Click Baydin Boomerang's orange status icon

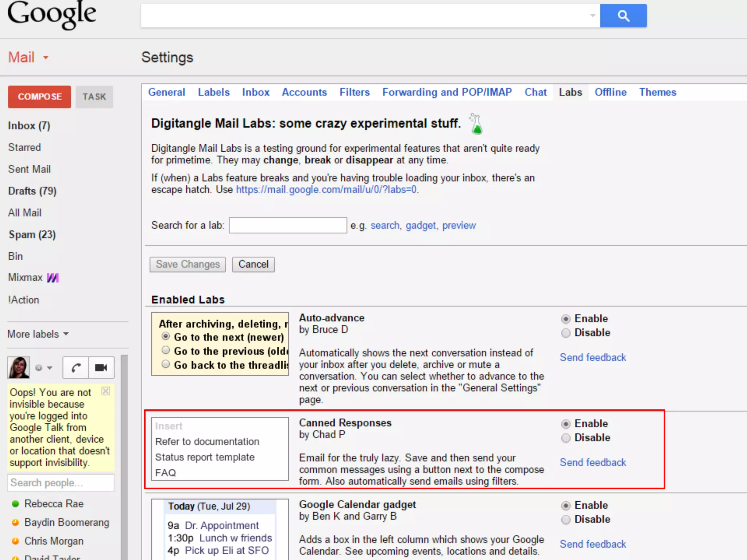[x=15, y=522]
